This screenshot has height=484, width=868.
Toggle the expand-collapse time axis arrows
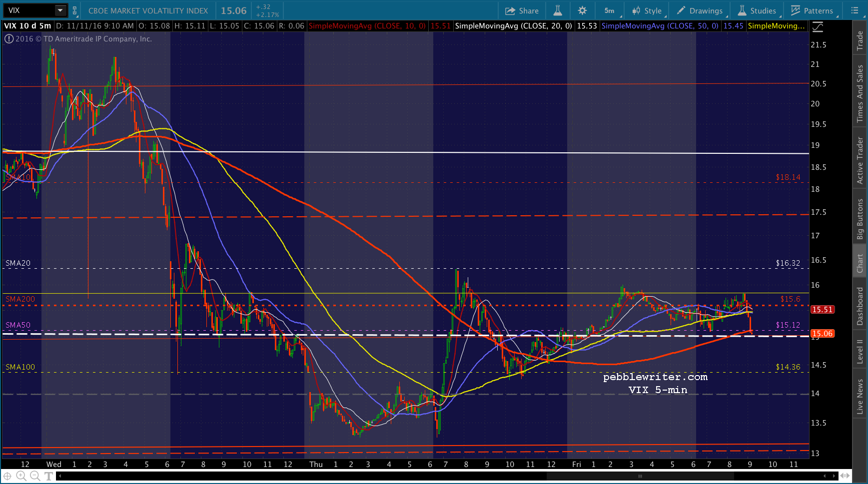pos(845,476)
